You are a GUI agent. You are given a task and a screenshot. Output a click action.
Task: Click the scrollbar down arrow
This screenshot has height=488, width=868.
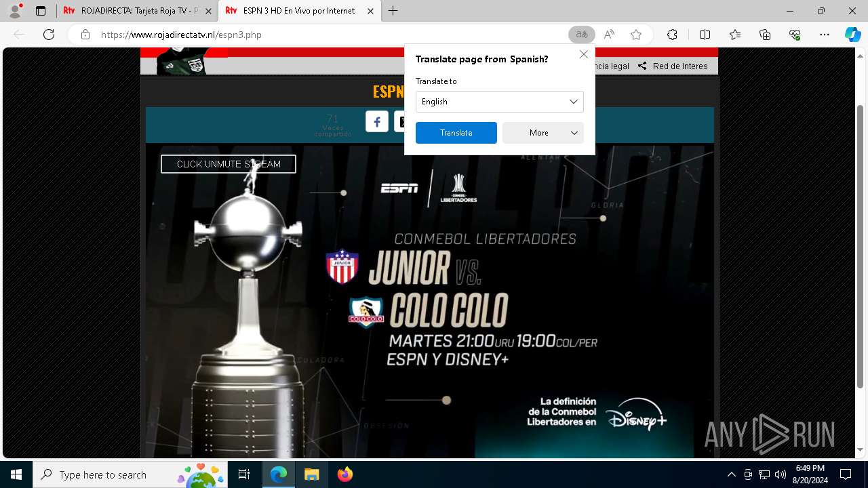tap(861, 449)
